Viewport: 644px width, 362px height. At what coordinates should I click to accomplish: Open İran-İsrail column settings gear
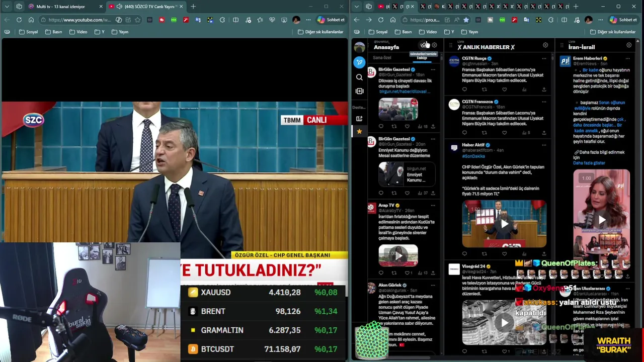(x=629, y=45)
